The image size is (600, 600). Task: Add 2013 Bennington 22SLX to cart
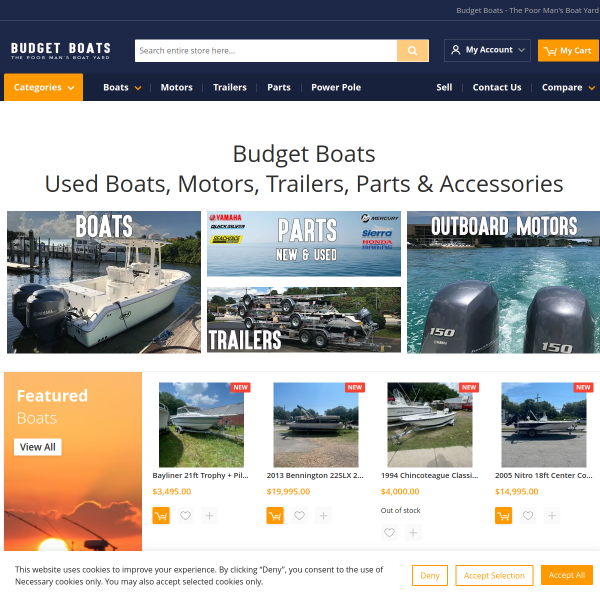pos(275,515)
